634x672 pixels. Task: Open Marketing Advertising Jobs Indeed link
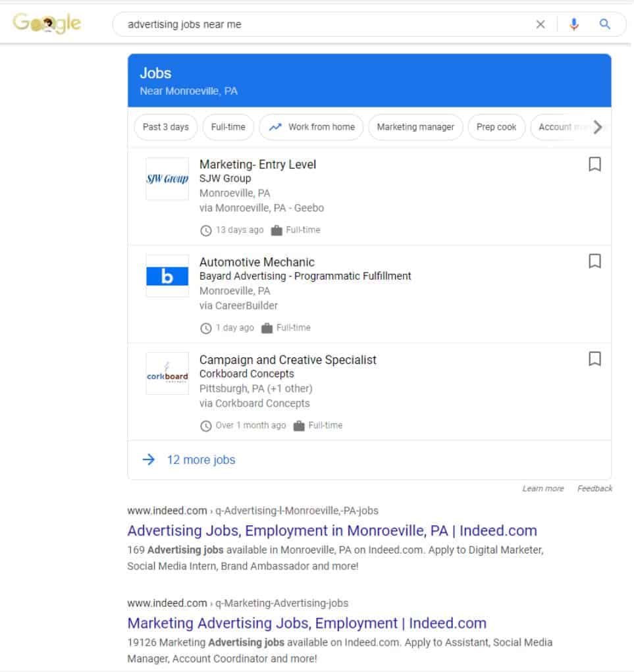[307, 623]
